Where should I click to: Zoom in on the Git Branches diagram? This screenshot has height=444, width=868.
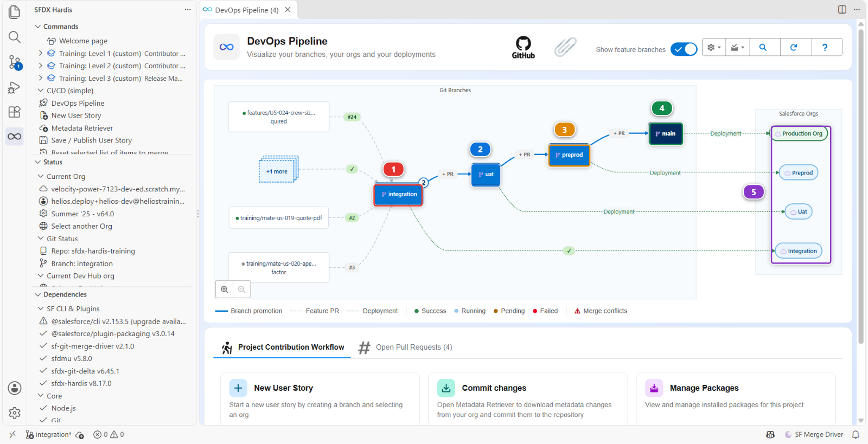(224, 289)
